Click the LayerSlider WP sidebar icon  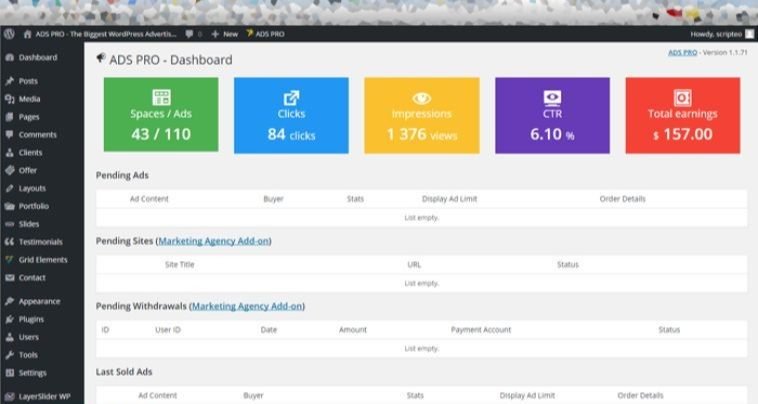[10, 396]
